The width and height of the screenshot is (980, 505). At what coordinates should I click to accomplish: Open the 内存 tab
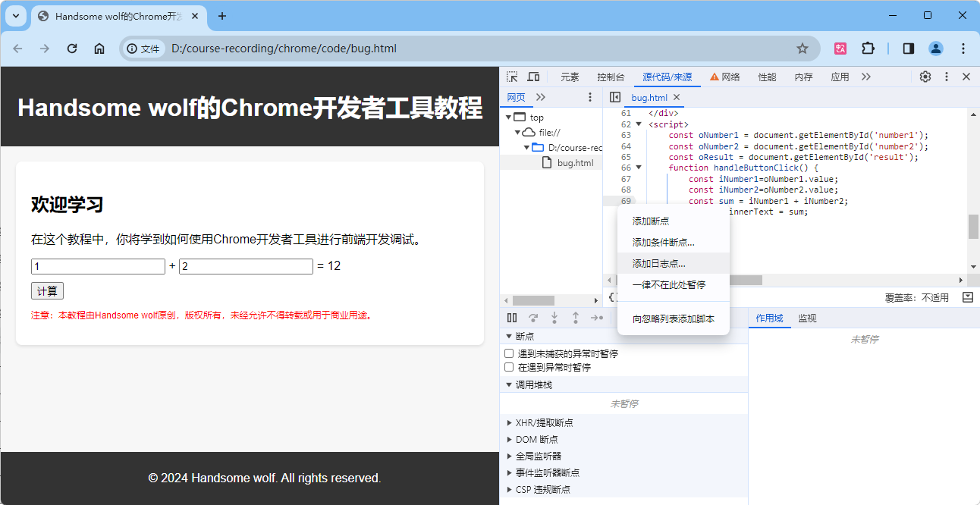coord(803,77)
